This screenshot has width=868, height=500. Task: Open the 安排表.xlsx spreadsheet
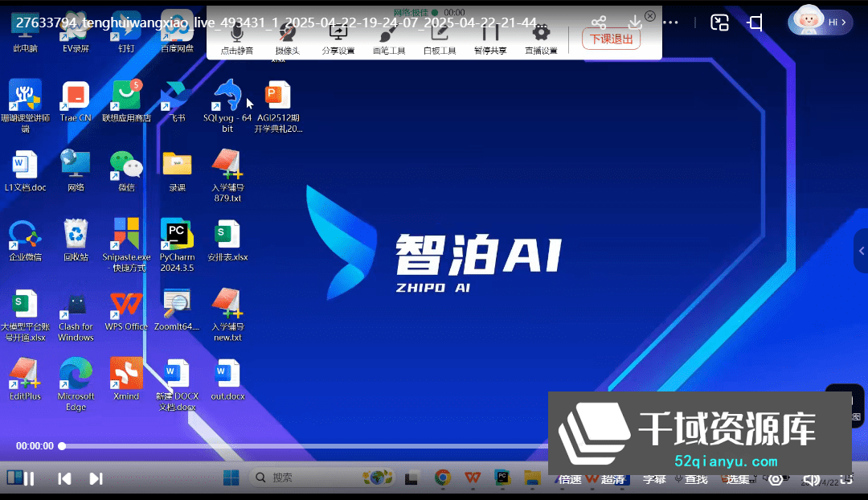pyautogui.click(x=227, y=241)
